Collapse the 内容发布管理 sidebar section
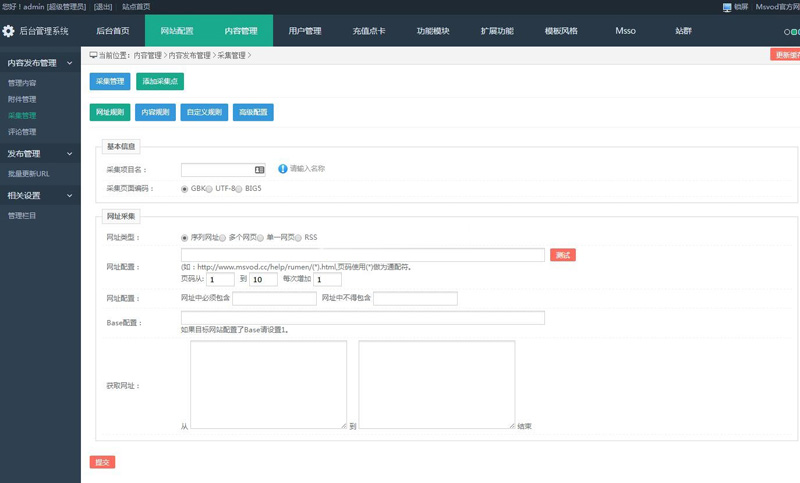This screenshot has width=800, height=483. pos(69,64)
